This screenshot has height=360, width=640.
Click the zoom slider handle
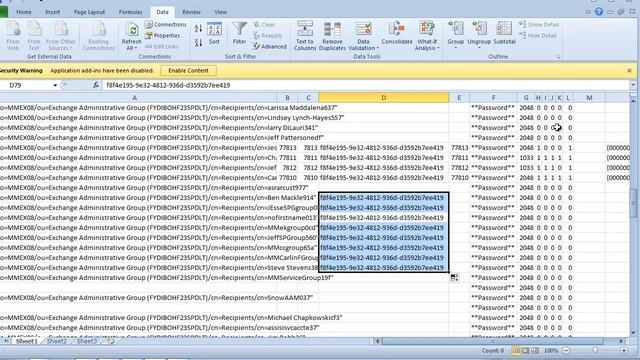595,351
